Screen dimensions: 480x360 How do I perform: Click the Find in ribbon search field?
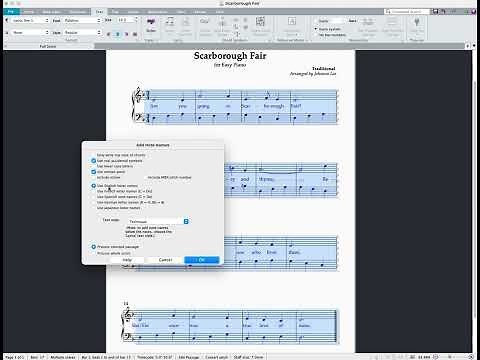(407, 12)
